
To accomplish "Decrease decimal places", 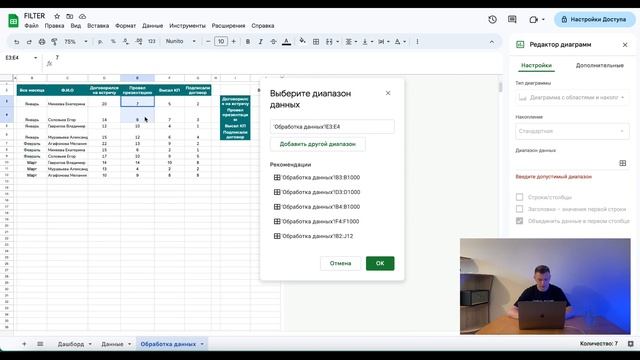I will 126,42.
